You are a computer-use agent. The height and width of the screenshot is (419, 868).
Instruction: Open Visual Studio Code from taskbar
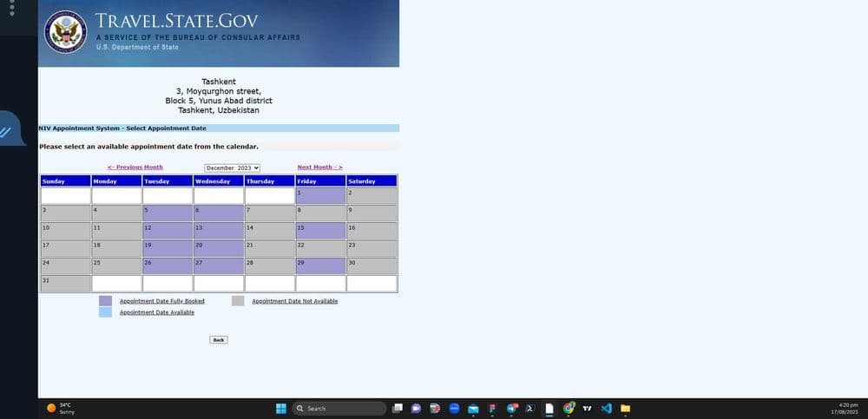(606, 409)
